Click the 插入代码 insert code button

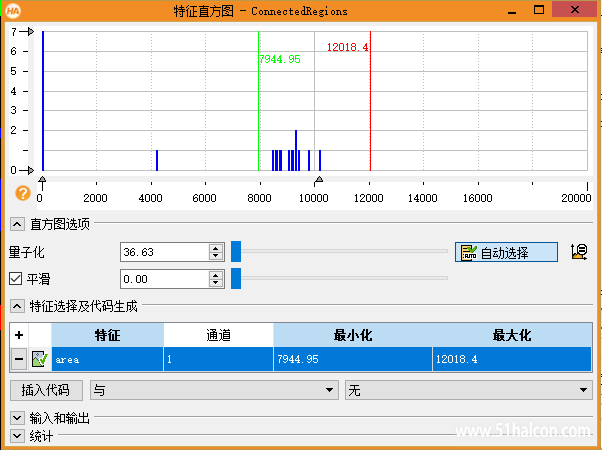point(46,390)
